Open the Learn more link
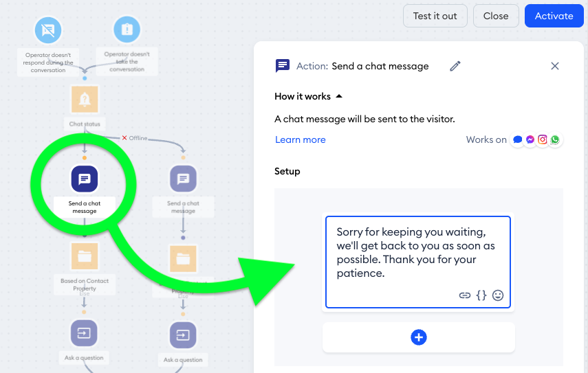Image resolution: width=588 pixels, height=373 pixels. point(301,139)
